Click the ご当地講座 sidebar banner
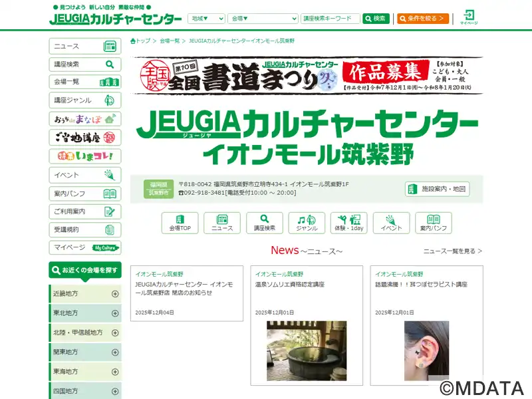This screenshot has height=399, width=532. point(85,138)
